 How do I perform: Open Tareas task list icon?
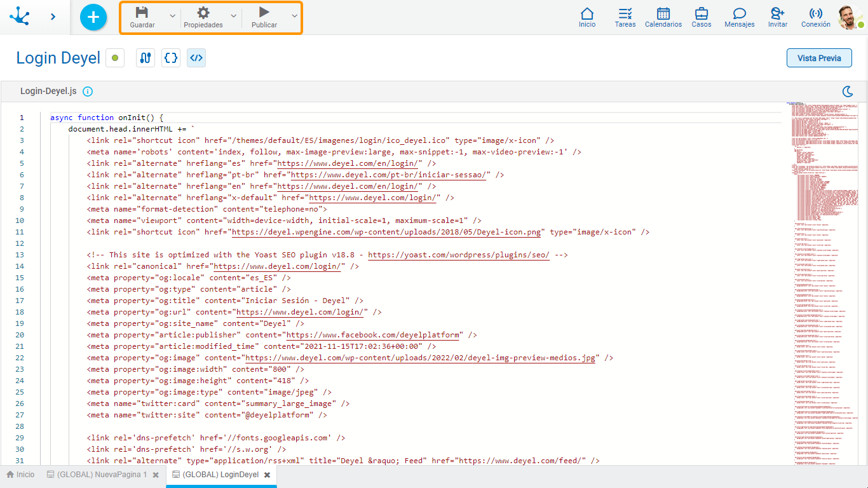[625, 13]
